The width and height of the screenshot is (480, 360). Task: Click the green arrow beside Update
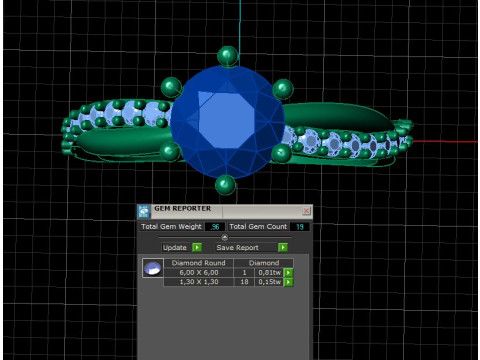(197, 247)
